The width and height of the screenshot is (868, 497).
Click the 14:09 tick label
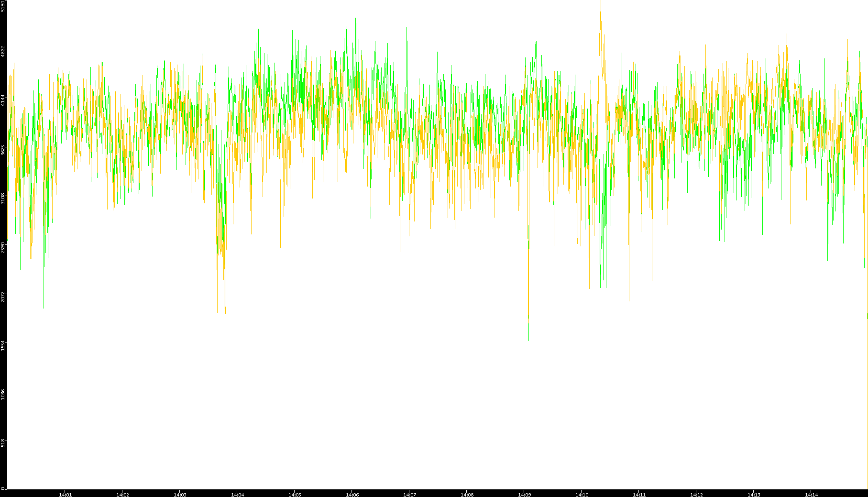coord(524,495)
